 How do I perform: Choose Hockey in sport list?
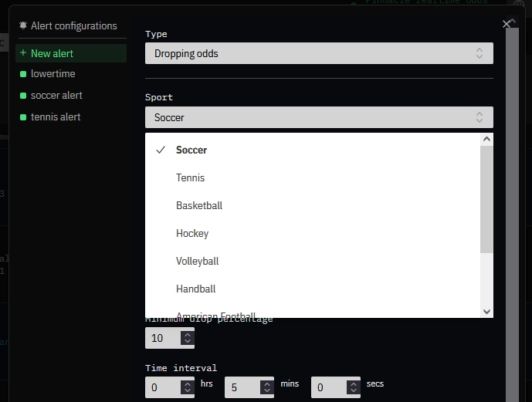[313, 233]
